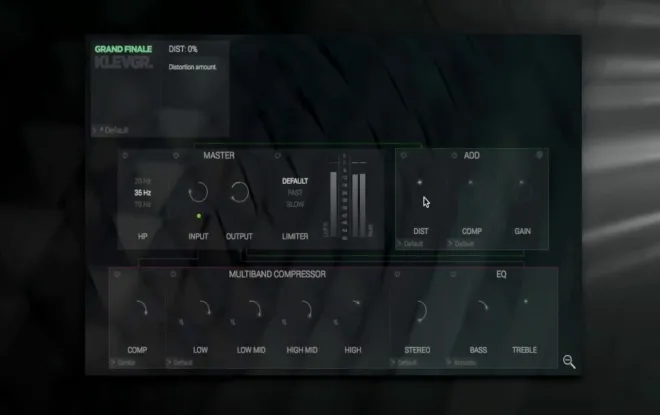This screenshot has height=415, width=660.
Task: Click the zoom out magnifier icon
Action: point(569,362)
